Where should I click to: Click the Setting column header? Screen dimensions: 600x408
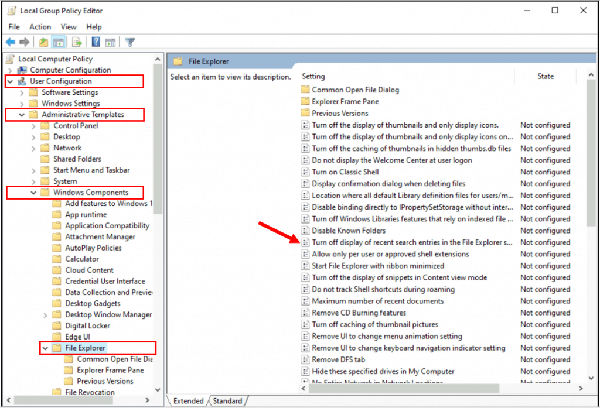[x=314, y=76]
